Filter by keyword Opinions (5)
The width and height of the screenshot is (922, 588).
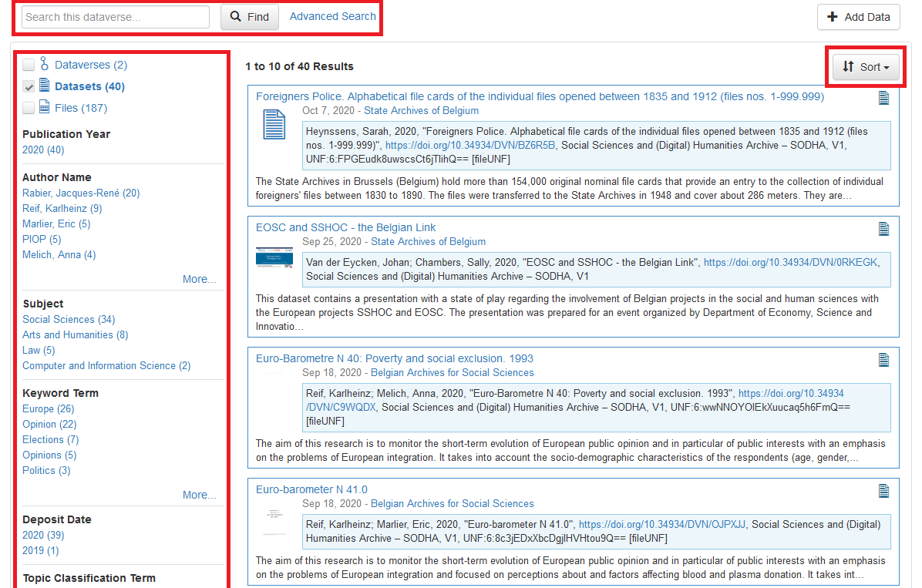coord(49,455)
